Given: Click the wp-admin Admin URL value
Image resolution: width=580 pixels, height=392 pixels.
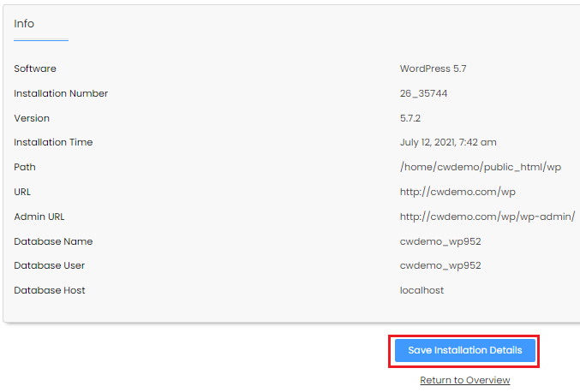Looking at the screenshot, I should click(x=487, y=217).
